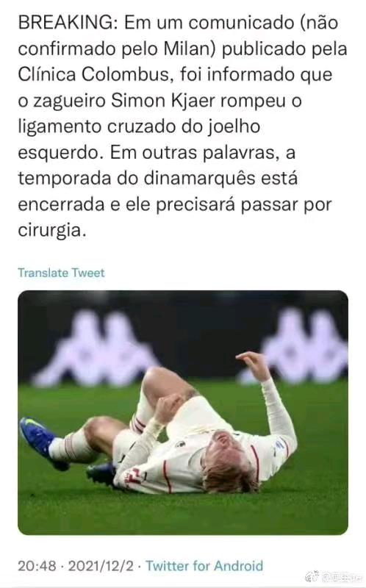Click the Weibo logo watermark icon

point(312,576)
